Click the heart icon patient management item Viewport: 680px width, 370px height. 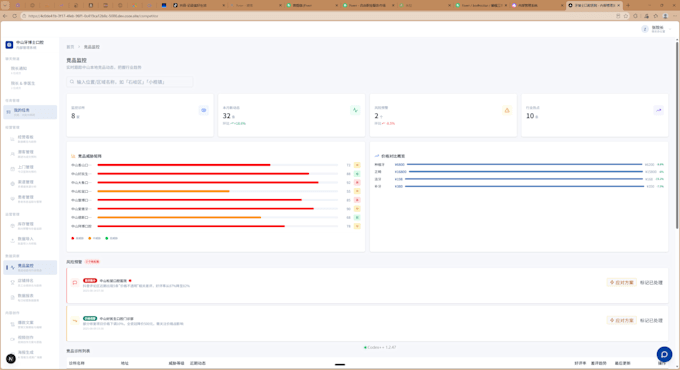12,199
